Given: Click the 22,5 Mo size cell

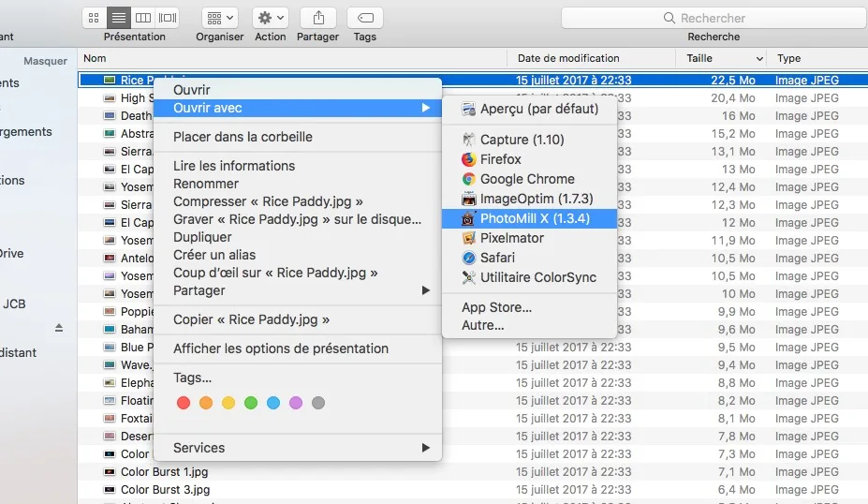Looking at the screenshot, I should point(733,80).
